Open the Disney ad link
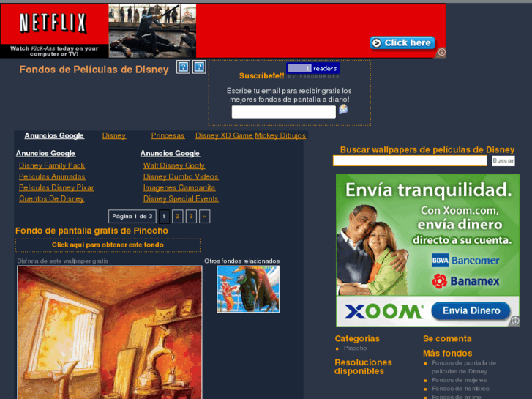The image size is (532, 399). [x=114, y=135]
